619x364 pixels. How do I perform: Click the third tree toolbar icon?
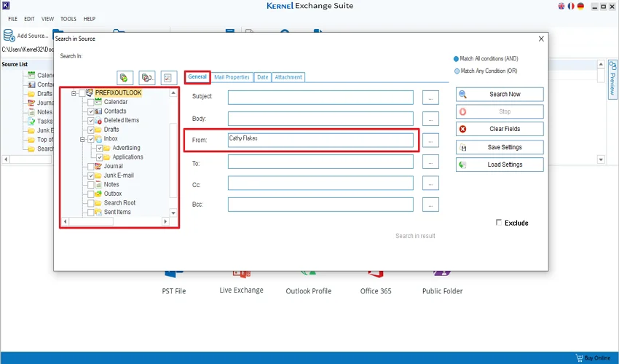point(167,78)
